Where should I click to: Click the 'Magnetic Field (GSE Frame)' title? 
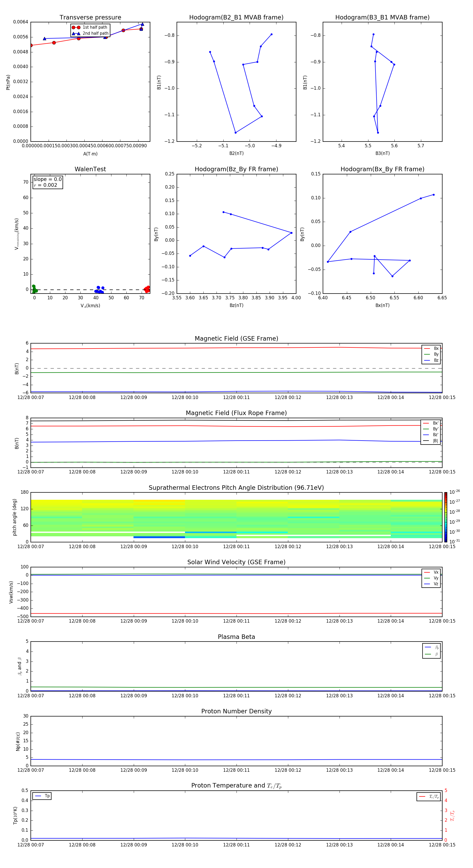(236, 339)
